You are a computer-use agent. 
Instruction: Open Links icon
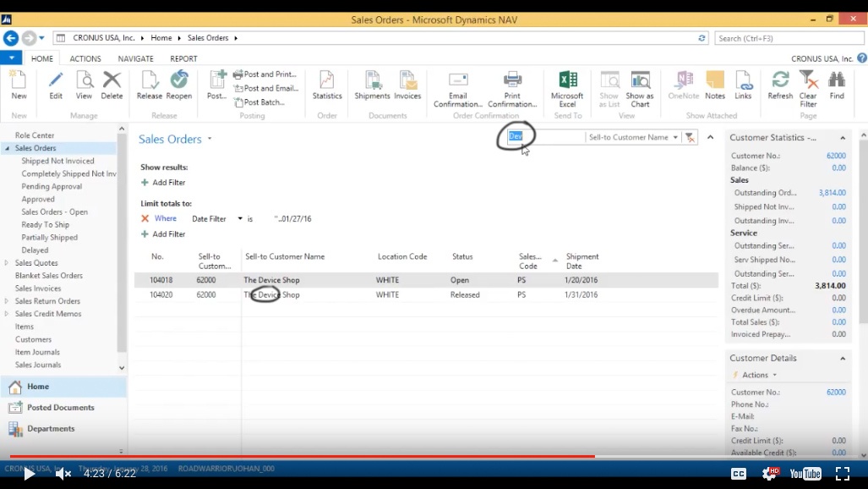tap(743, 85)
